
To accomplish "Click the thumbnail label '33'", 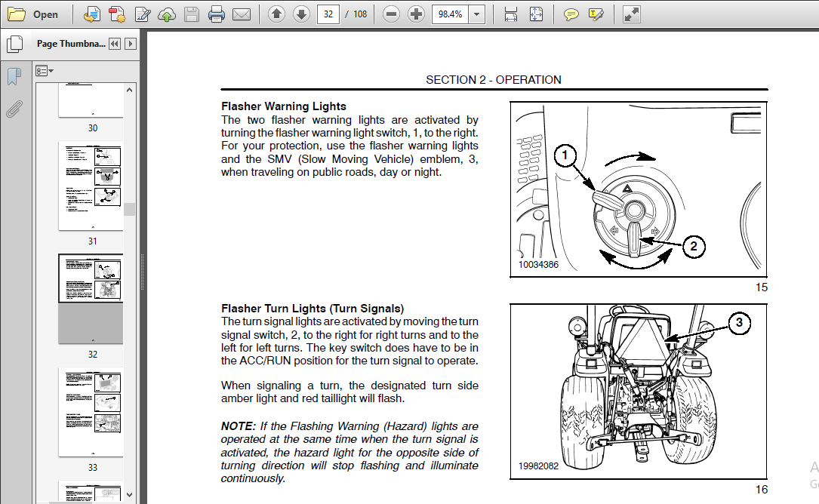I will tap(92, 468).
